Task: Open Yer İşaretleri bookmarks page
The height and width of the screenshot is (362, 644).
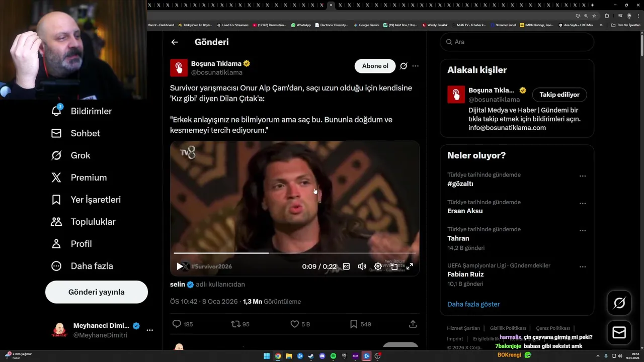Action: [86, 200]
